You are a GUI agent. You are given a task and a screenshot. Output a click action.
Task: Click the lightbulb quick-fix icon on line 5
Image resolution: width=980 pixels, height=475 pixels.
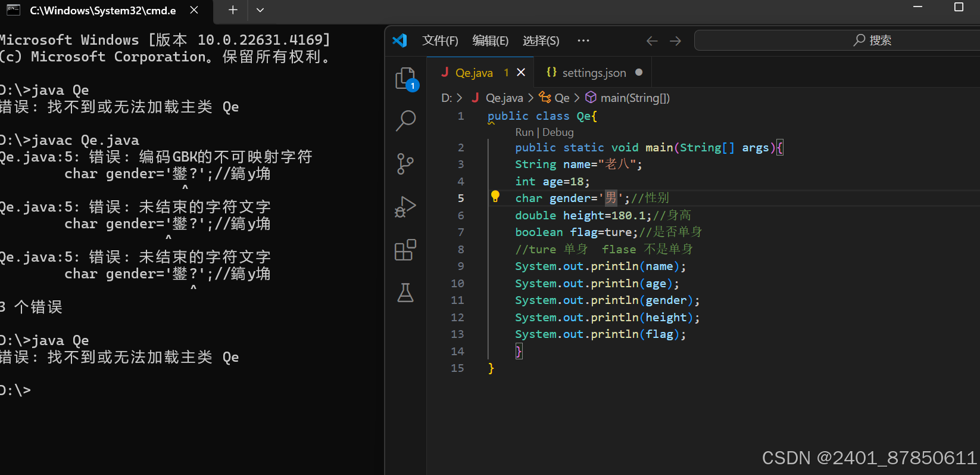pos(495,197)
